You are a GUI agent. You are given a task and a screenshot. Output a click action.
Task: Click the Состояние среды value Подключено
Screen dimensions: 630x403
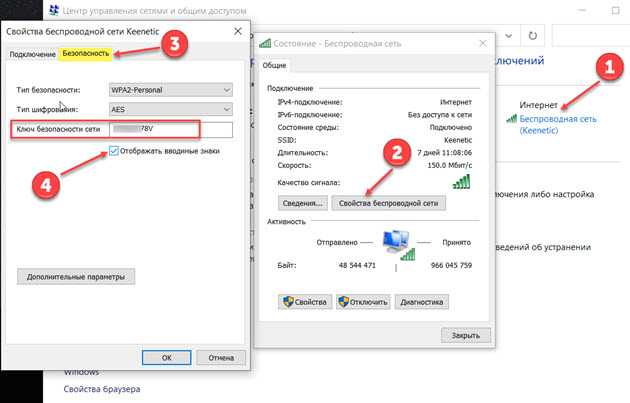(x=451, y=127)
